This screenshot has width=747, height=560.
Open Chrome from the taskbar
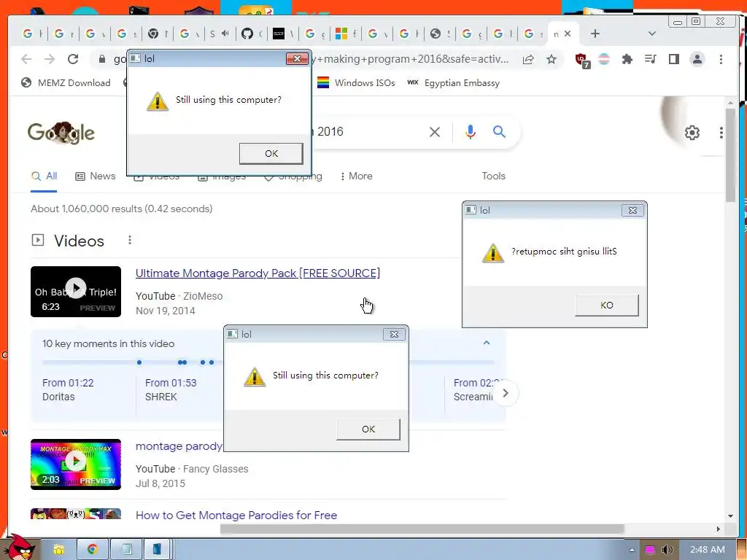[x=93, y=550]
